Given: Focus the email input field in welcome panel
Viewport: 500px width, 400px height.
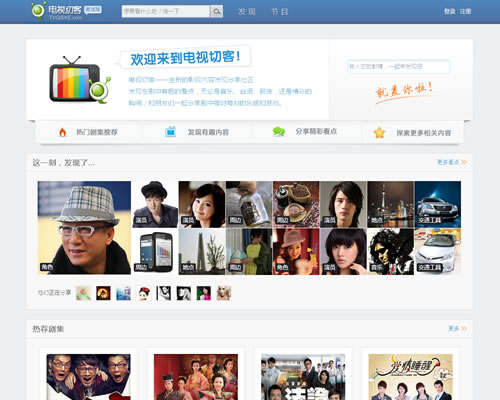Looking at the screenshot, I should (x=398, y=67).
